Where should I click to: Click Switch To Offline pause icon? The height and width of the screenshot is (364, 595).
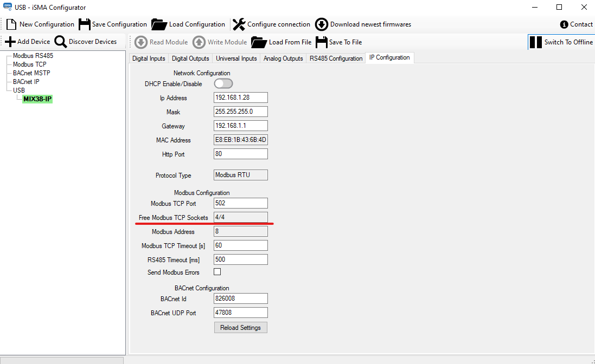coord(535,42)
